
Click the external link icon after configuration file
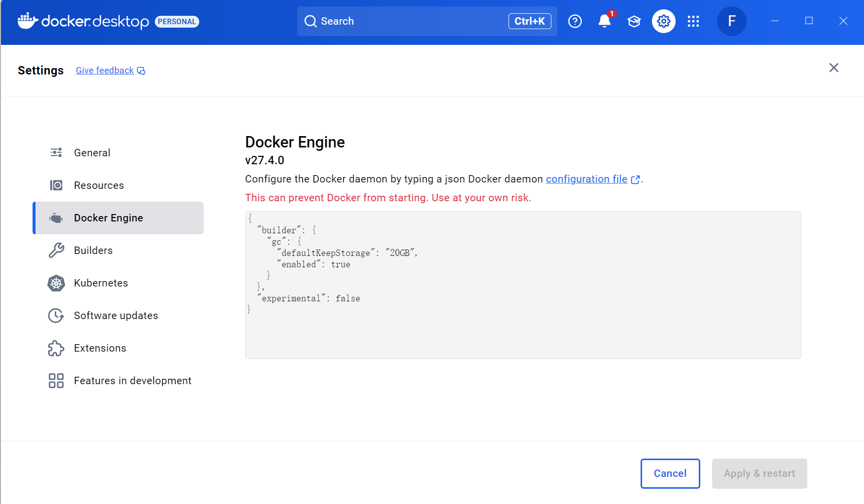pos(635,180)
